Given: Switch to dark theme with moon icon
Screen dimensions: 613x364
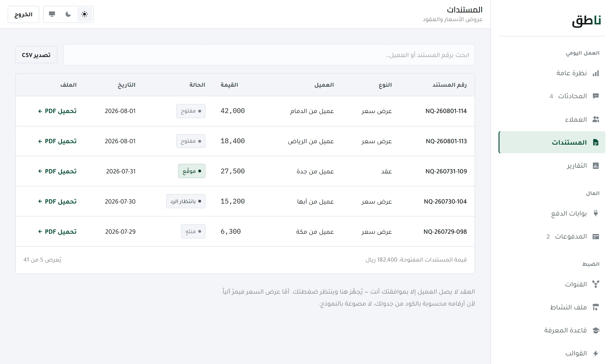Looking at the screenshot, I should click(x=68, y=14).
